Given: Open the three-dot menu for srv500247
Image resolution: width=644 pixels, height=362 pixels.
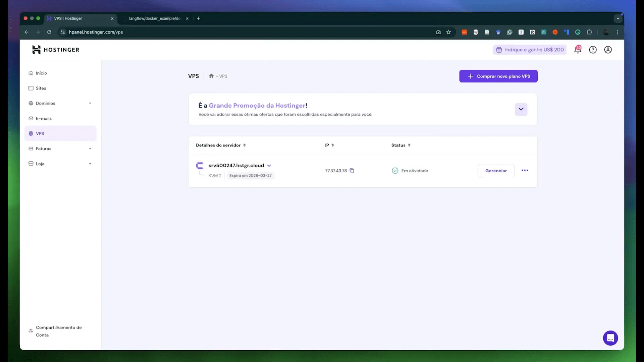Looking at the screenshot, I should (x=525, y=171).
